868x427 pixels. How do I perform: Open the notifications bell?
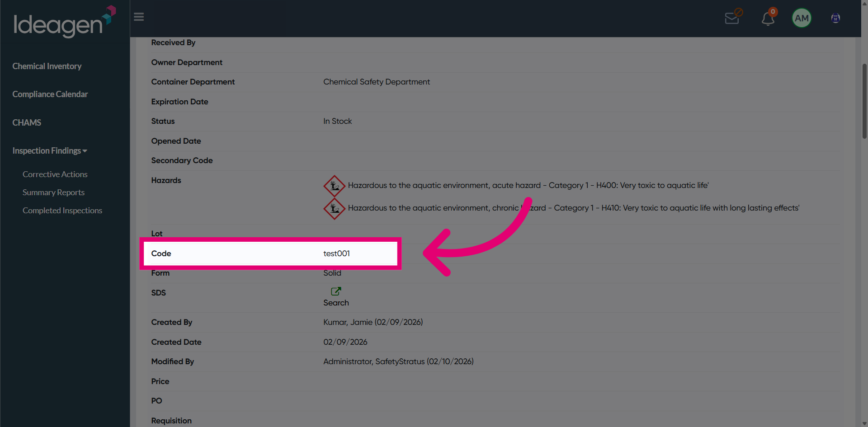click(769, 17)
